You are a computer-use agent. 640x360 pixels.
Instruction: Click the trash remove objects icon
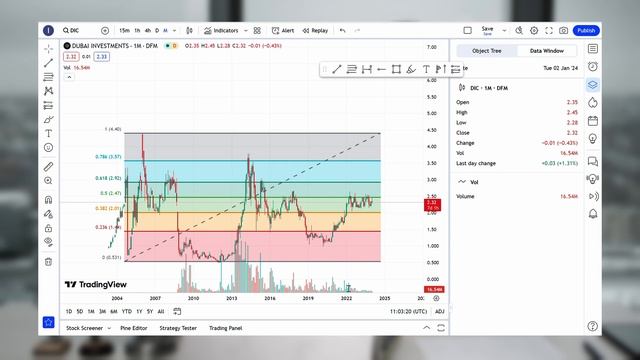[49, 262]
